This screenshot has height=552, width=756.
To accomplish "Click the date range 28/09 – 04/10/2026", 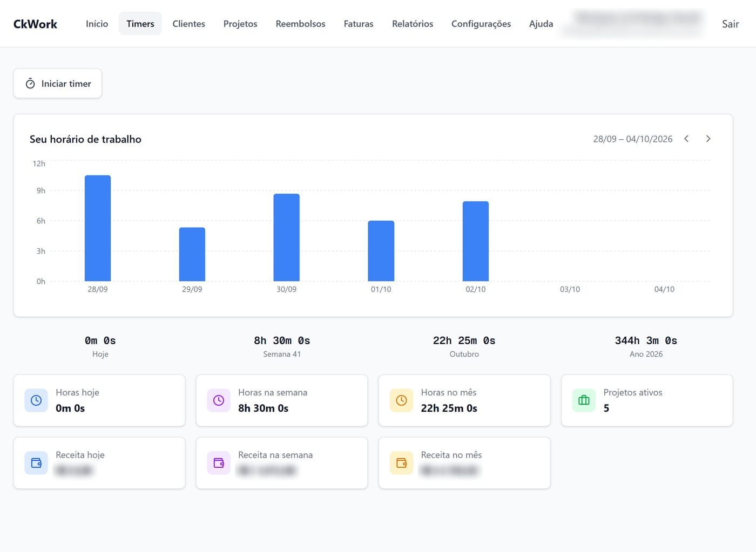I will [x=633, y=139].
